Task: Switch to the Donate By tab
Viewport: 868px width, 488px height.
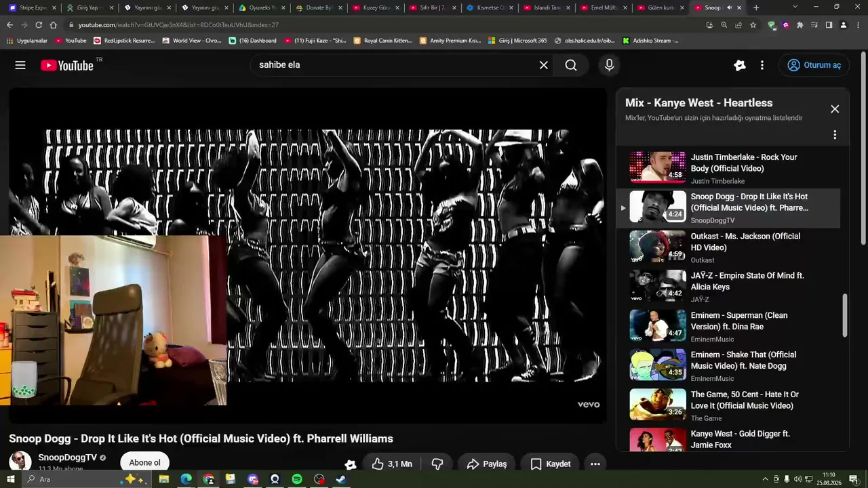Action: 320,7
